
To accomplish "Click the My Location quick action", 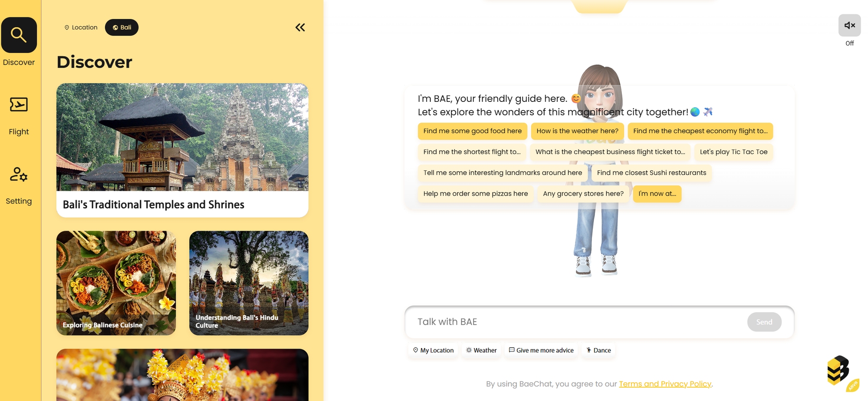I will [x=433, y=350].
